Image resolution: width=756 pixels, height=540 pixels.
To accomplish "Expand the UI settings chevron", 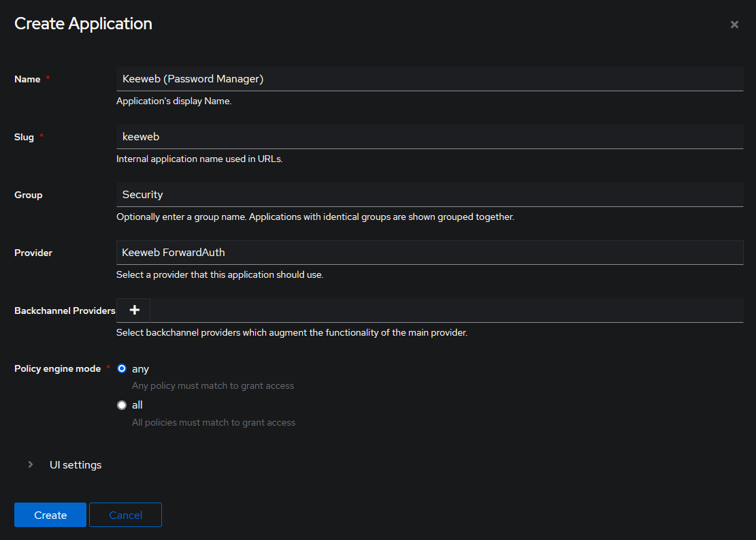I will [x=31, y=464].
